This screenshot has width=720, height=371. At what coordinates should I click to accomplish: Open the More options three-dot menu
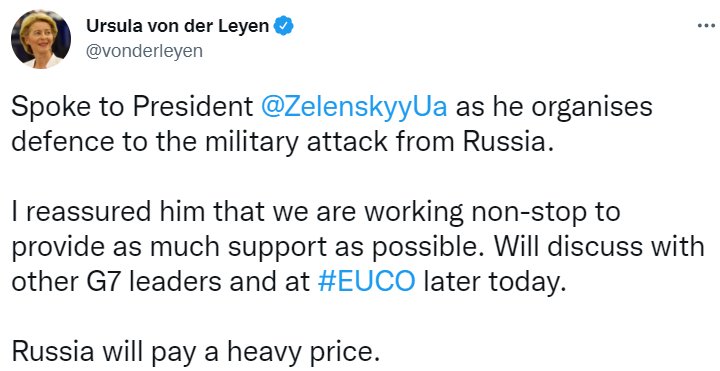(706, 26)
